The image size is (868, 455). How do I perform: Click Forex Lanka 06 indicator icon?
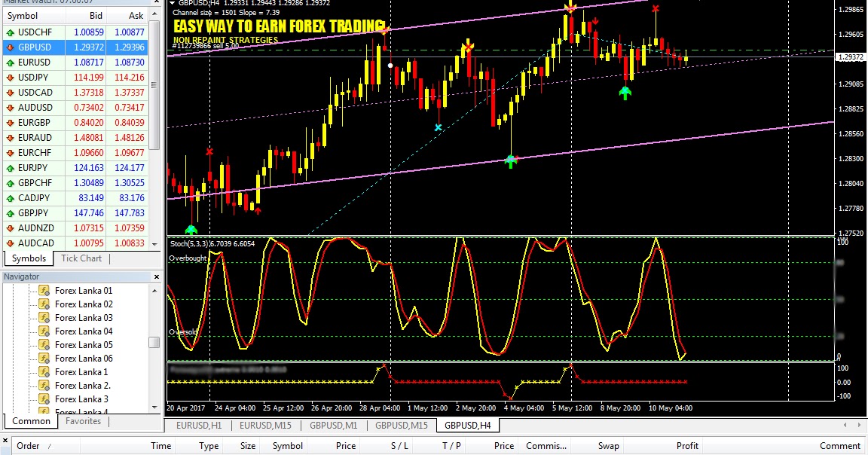pos(44,358)
